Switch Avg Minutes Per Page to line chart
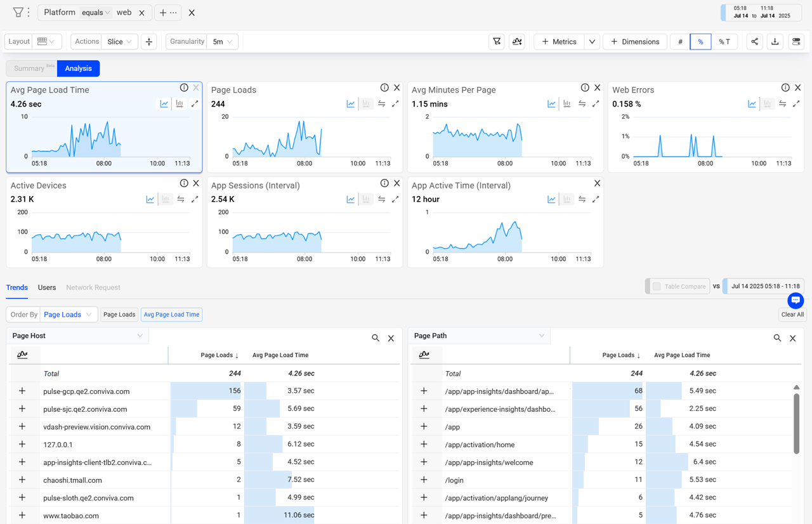 551,104
